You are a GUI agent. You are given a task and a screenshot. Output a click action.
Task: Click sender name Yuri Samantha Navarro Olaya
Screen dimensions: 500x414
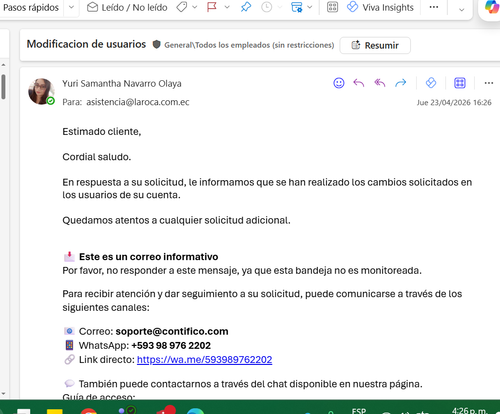coord(122,84)
